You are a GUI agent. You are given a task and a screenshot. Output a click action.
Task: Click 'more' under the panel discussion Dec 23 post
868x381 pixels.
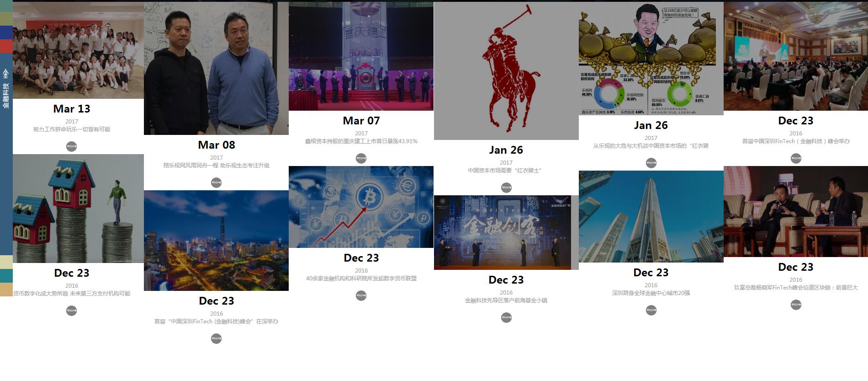(796, 305)
